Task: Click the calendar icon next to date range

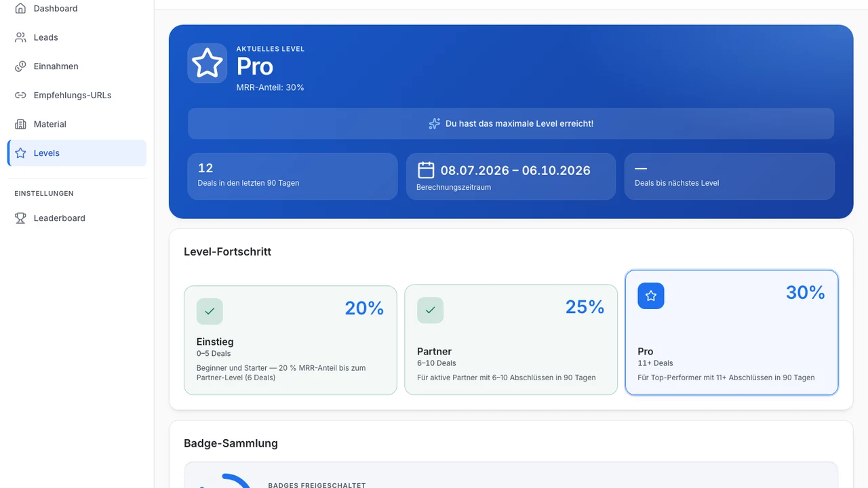Action: pos(426,170)
